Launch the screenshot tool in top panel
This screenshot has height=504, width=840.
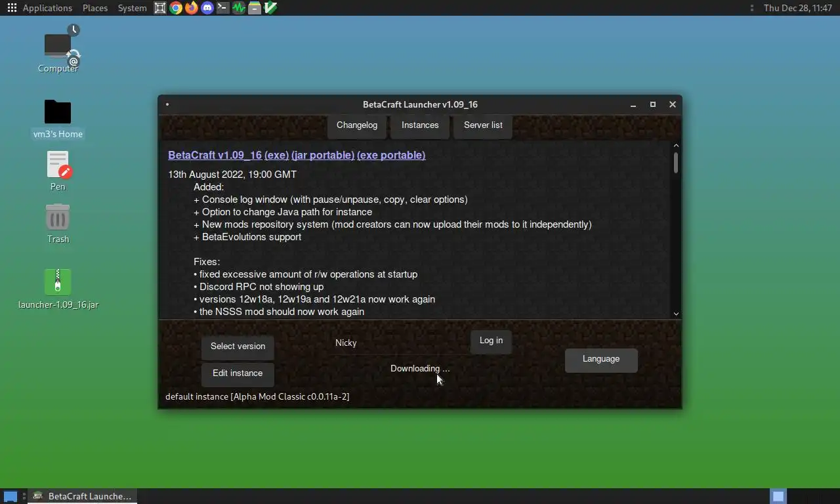click(160, 8)
